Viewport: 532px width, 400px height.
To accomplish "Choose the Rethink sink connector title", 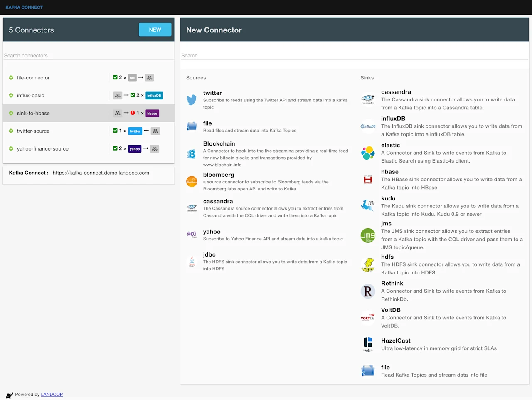I will 392,284.
